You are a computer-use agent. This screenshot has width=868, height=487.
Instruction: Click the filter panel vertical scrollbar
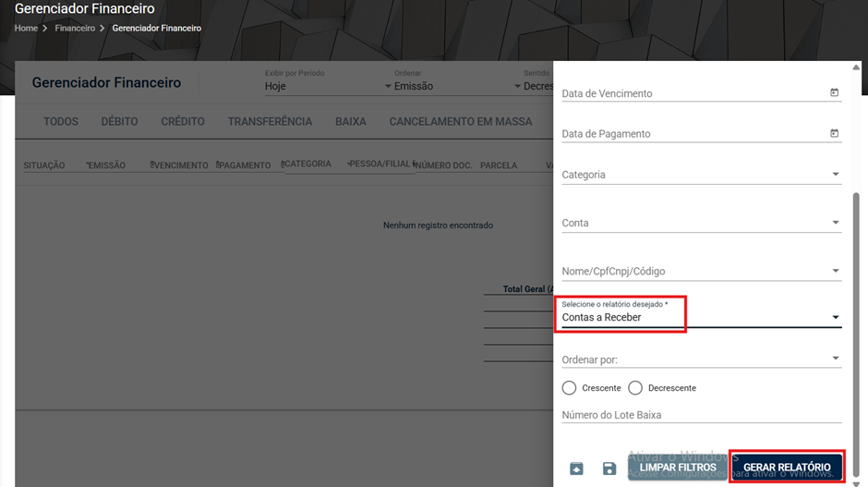coord(856,333)
